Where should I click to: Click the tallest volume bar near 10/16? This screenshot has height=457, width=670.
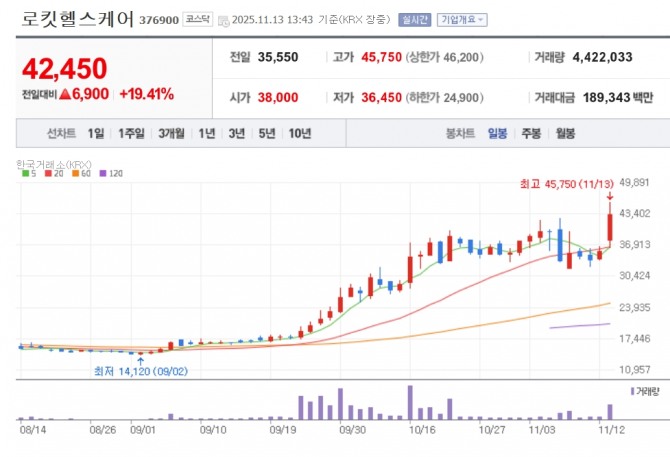pyautogui.click(x=410, y=402)
